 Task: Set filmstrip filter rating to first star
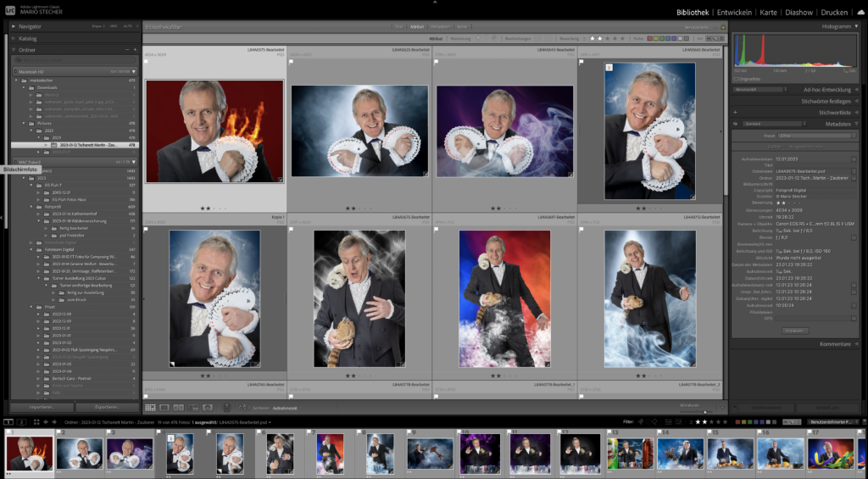point(697,422)
